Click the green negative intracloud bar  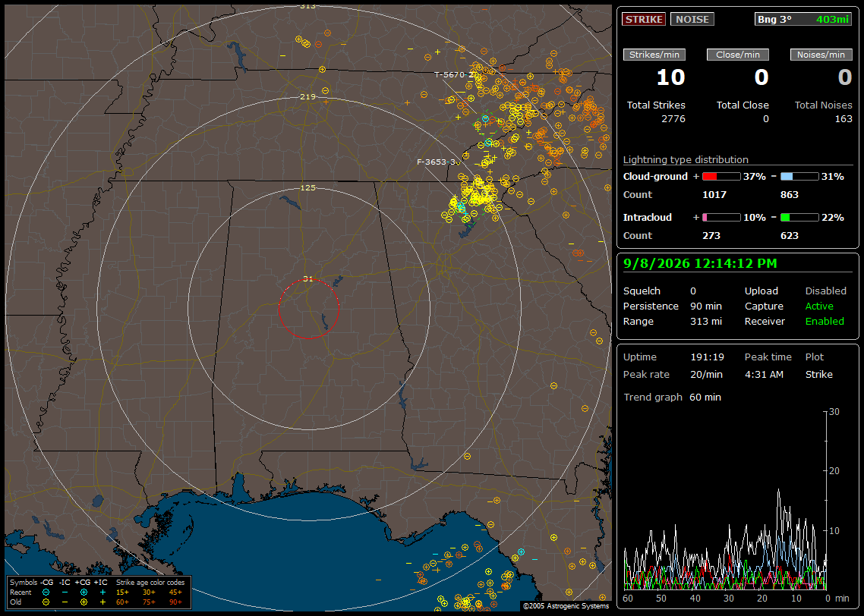pyautogui.click(x=799, y=218)
